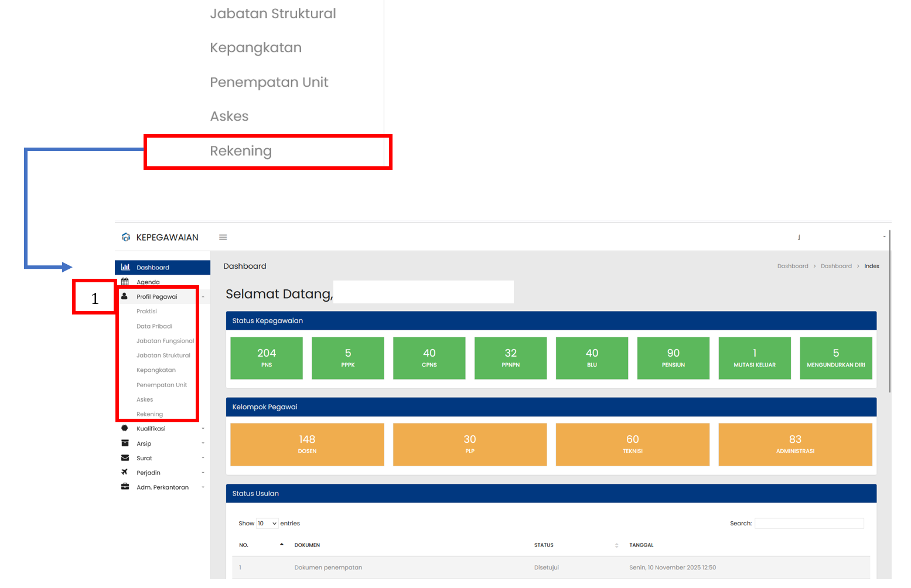911x588 pixels.
Task: Click the Kualifikasi badge icon
Action: point(125,428)
